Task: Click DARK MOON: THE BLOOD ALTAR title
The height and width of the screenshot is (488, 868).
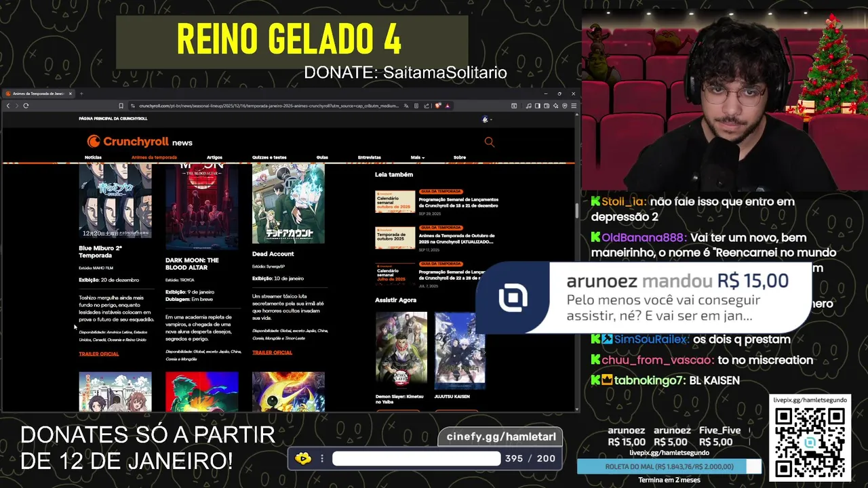Action: click(x=192, y=263)
